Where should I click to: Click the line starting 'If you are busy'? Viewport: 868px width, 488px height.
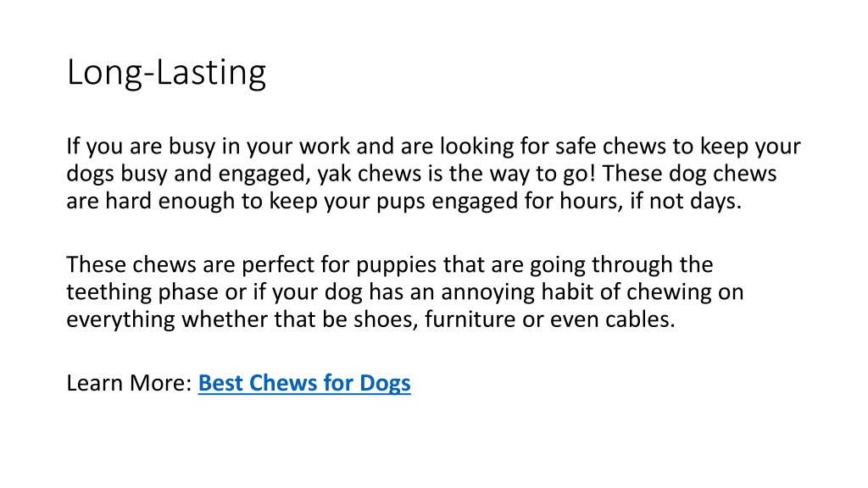[x=433, y=147]
